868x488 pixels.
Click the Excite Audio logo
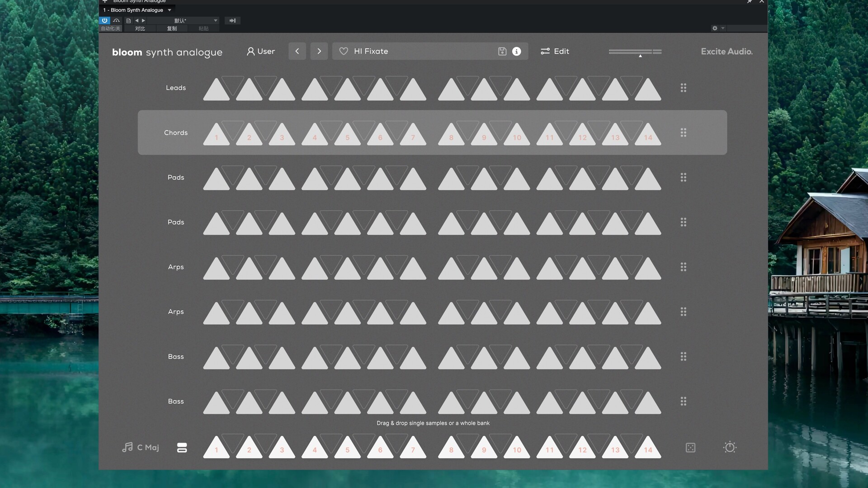[x=726, y=52]
